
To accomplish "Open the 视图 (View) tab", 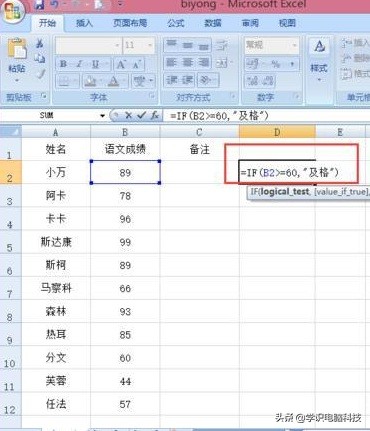I will [x=287, y=23].
